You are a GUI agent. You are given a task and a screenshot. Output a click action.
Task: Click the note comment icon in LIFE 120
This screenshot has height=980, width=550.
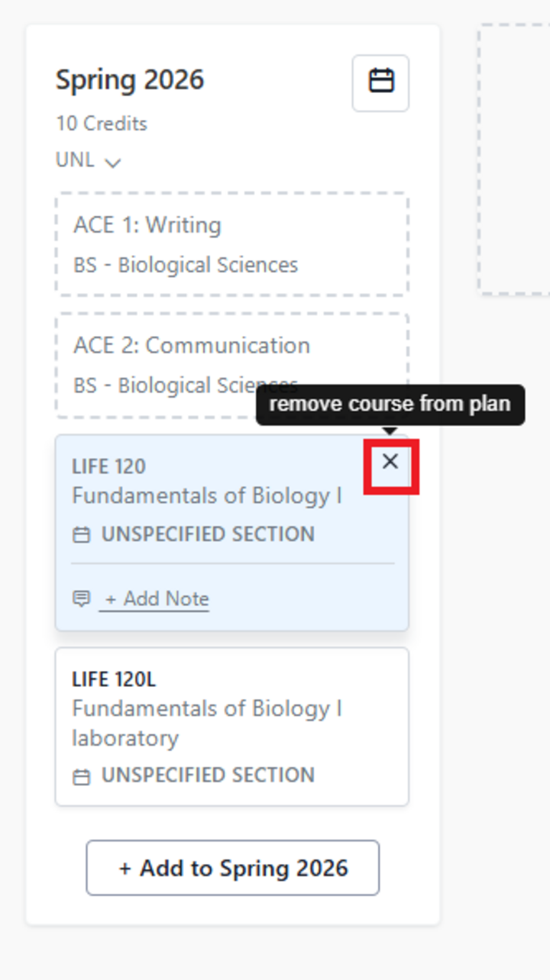[x=81, y=598]
